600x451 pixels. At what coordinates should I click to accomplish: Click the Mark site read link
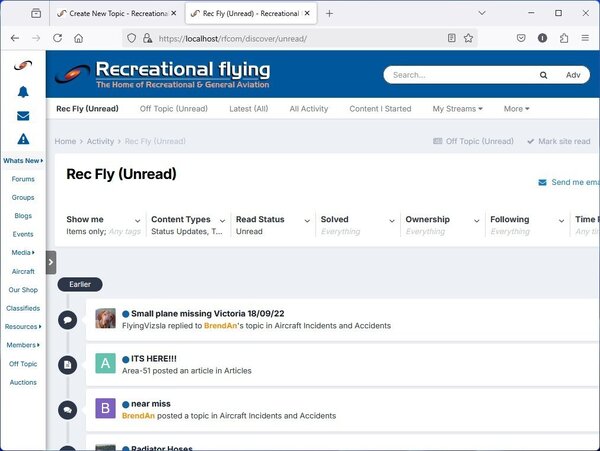pos(558,142)
